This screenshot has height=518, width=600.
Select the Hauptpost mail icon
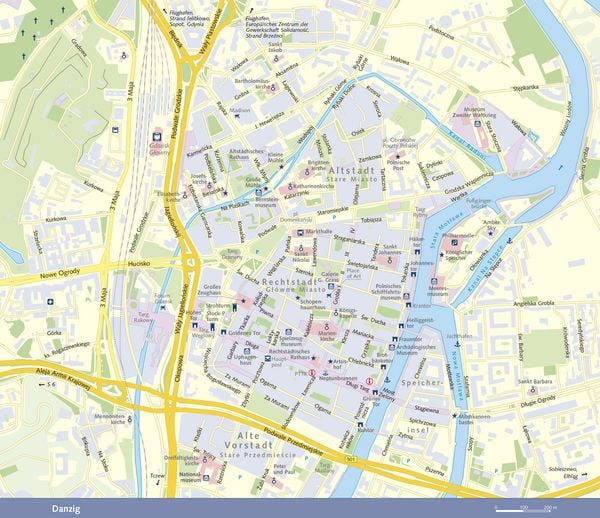point(268,358)
